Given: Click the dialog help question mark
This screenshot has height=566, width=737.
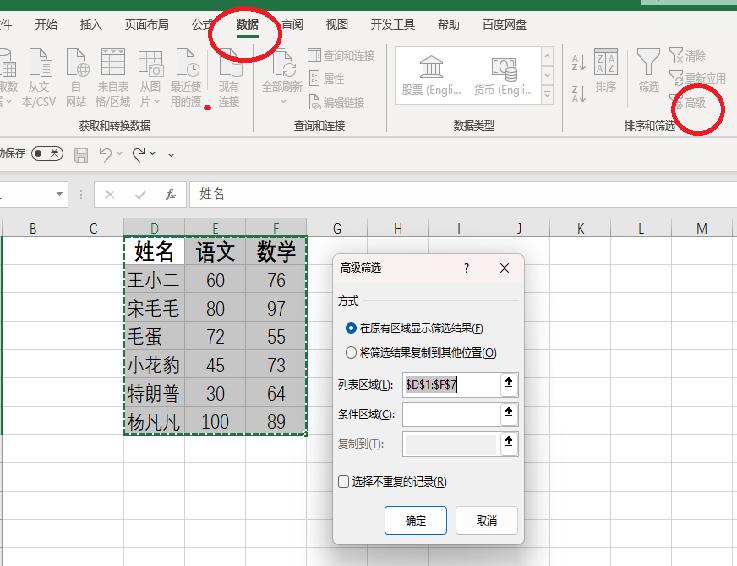Looking at the screenshot, I should pos(466,268).
